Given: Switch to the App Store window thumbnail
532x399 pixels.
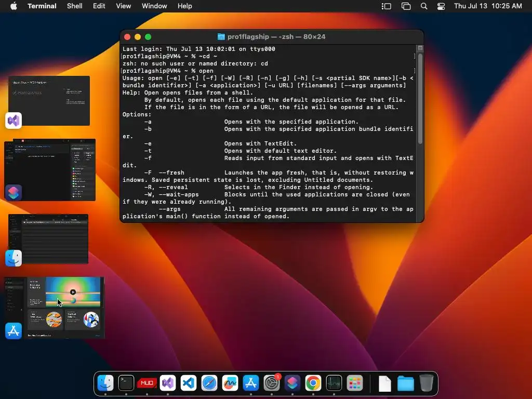Looking at the screenshot, I should pos(54,308).
